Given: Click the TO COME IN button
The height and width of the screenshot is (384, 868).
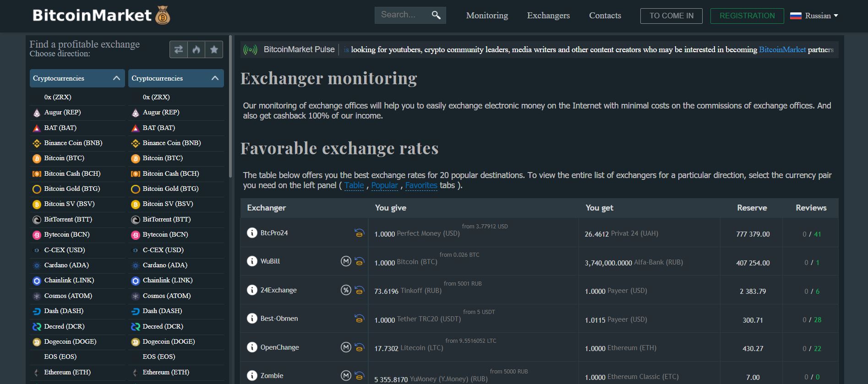Looking at the screenshot, I should 671,16.
